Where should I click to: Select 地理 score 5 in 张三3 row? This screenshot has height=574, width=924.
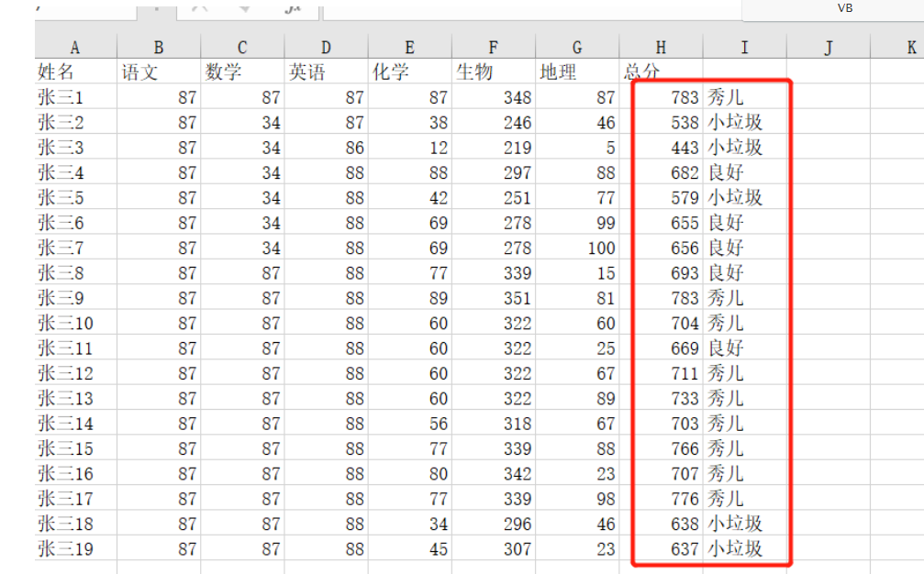pos(577,147)
